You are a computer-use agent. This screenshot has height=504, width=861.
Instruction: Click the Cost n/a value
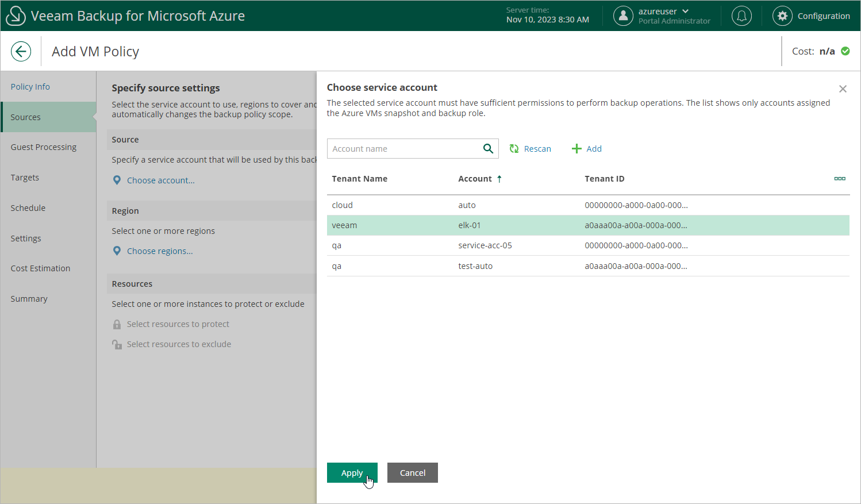[827, 51]
